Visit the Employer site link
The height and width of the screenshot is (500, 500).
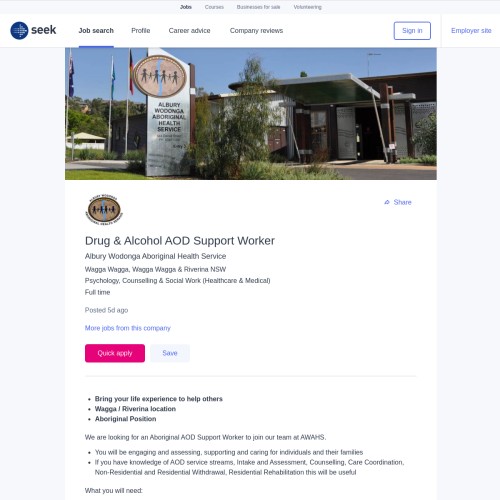[471, 31]
